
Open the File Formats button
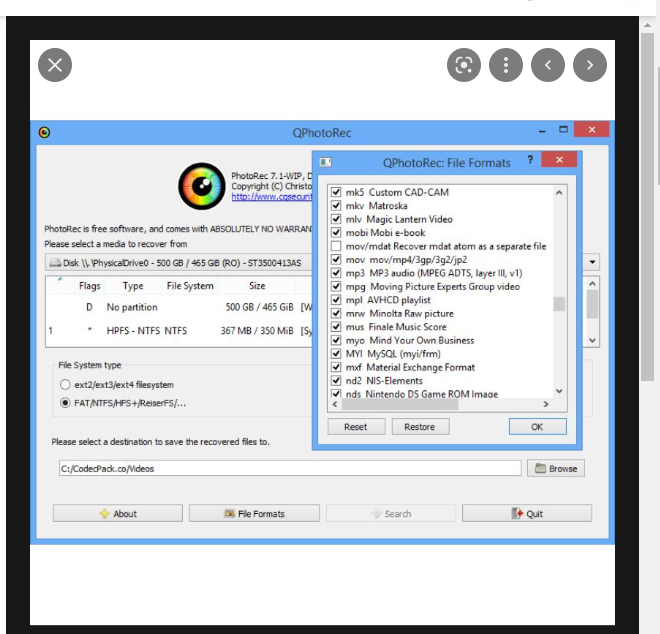[254, 514]
